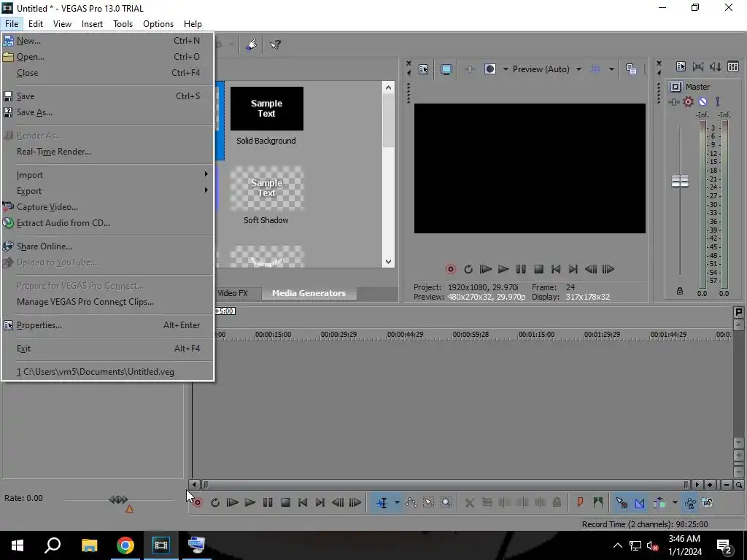Open Project Video Properties in preview toolbar
Image resolution: width=747 pixels, height=560 pixels.
pyautogui.click(x=423, y=69)
